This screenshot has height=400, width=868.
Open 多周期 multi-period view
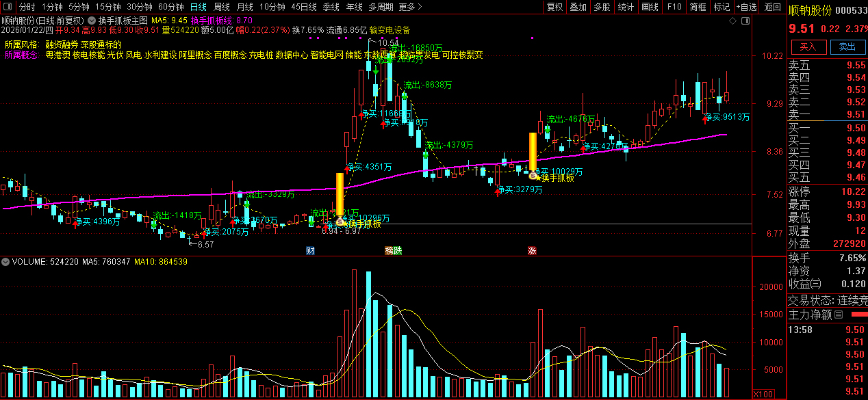click(381, 7)
